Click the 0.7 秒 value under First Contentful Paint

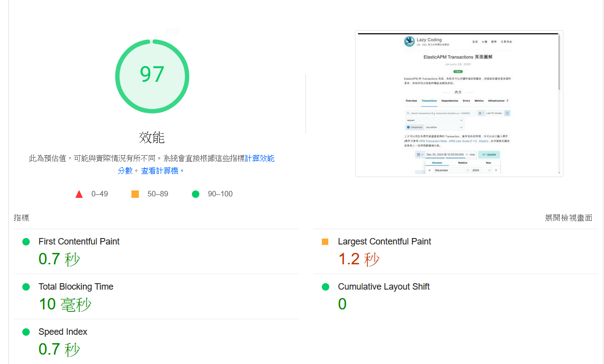click(59, 259)
